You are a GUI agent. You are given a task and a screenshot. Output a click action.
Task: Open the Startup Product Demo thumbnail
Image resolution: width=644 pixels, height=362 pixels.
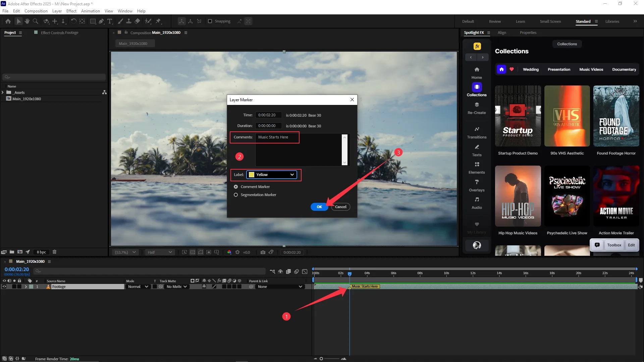click(518, 116)
